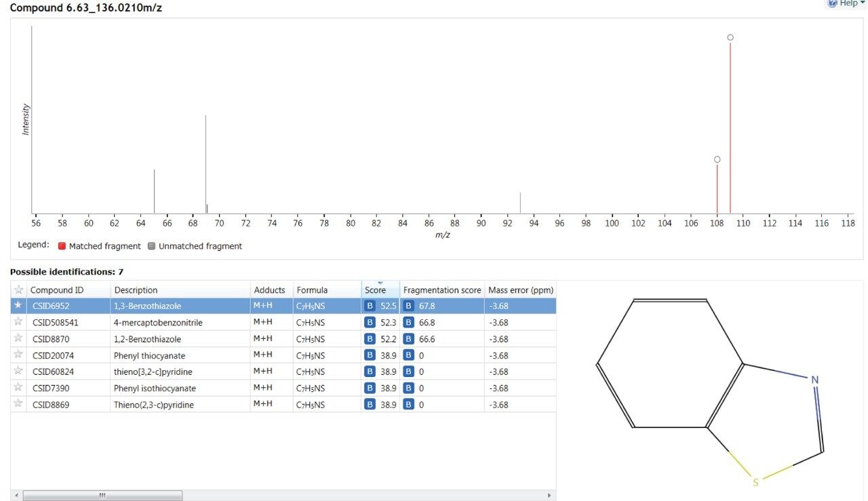Sort by Fragmentation score column header
Viewport: 868px width, 501px height.
tap(442, 290)
